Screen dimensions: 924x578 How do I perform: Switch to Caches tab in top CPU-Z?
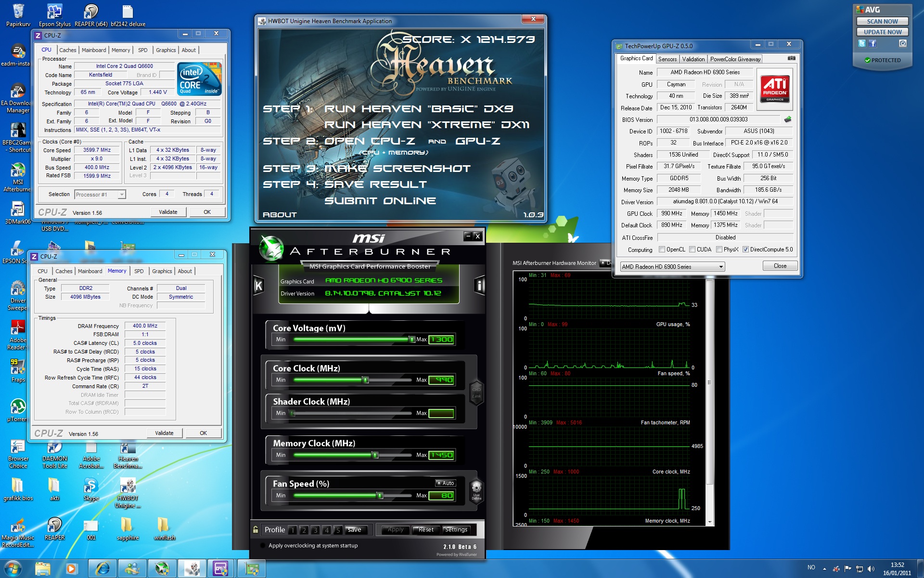(x=67, y=50)
